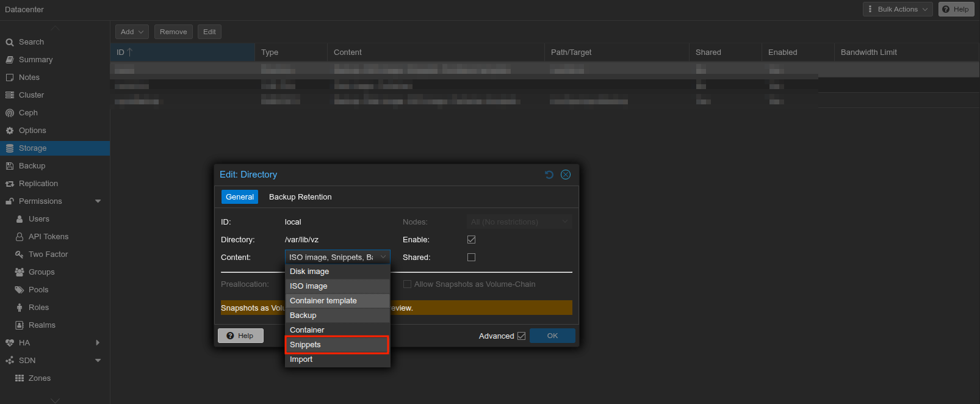The width and height of the screenshot is (980, 404).
Task: Collapse the SDN tree section
Action: click(98, 361)
